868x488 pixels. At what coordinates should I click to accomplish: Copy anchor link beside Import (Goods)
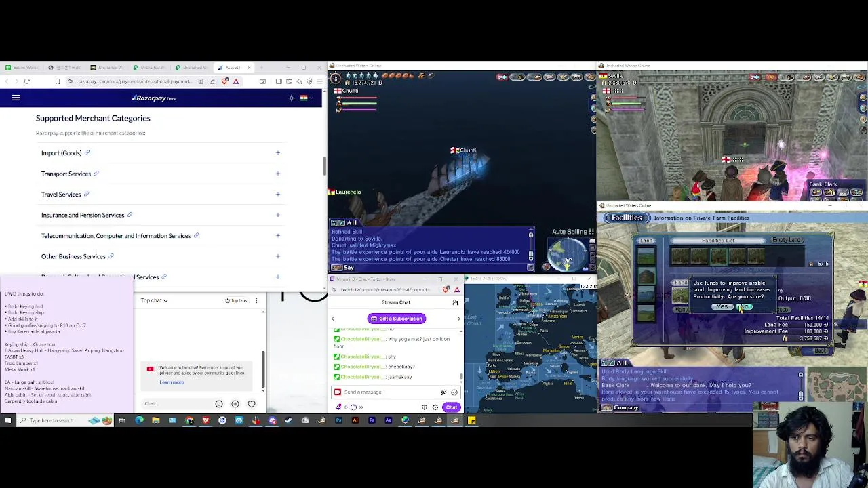point(87,153)
